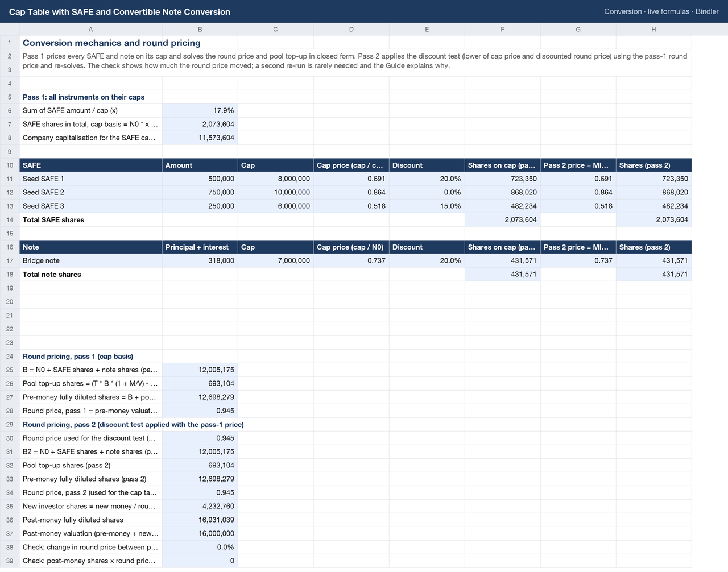Select the 10,000,000 cap cell
Screen dimensions: 728x572
[275, 192]
